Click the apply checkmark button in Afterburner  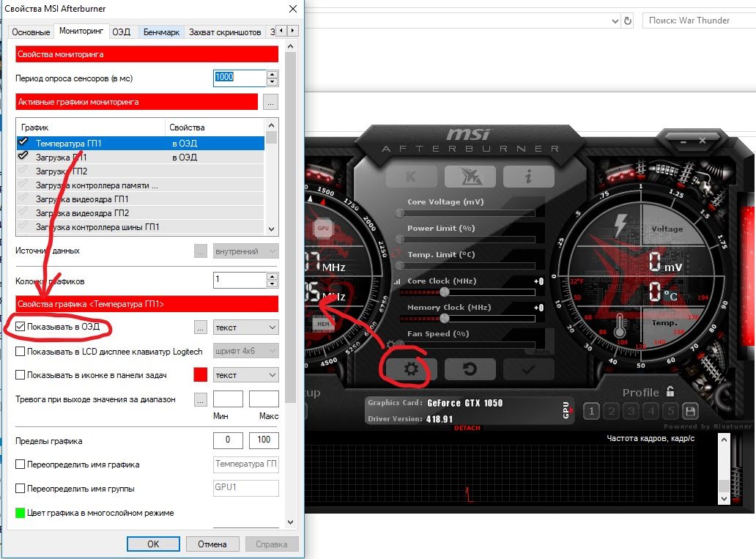coord(528,369)
